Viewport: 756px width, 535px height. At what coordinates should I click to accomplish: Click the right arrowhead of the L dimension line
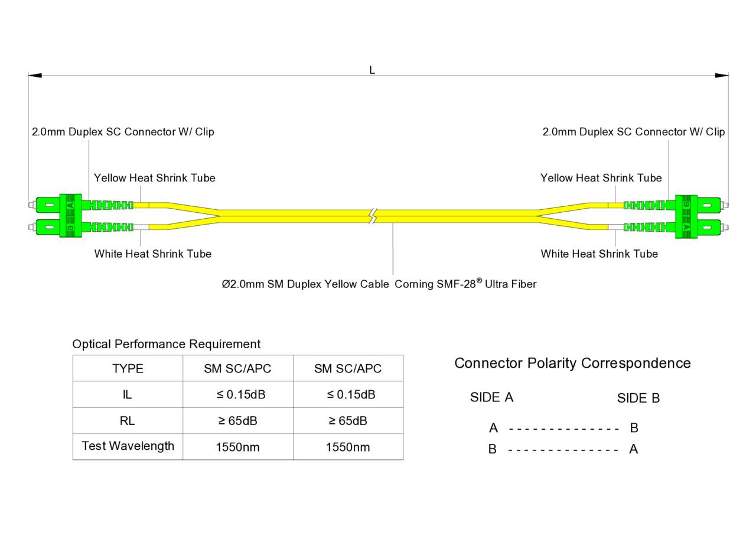click(721, 76)
